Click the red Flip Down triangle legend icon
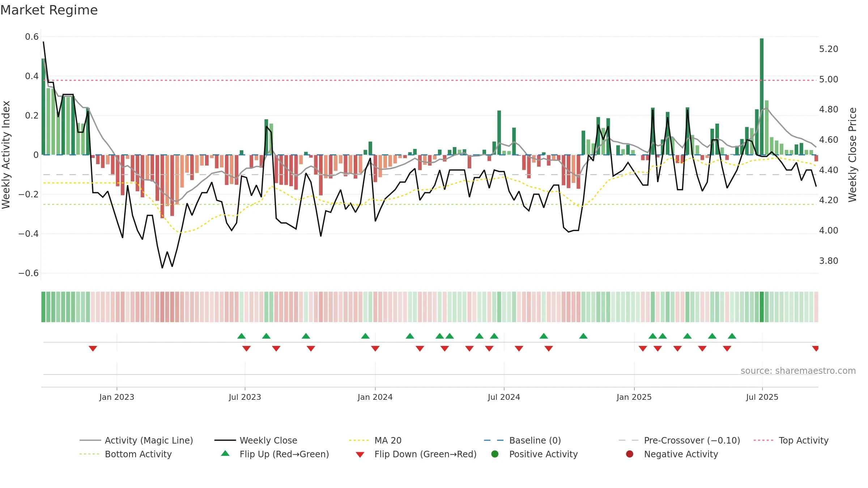 360,455
